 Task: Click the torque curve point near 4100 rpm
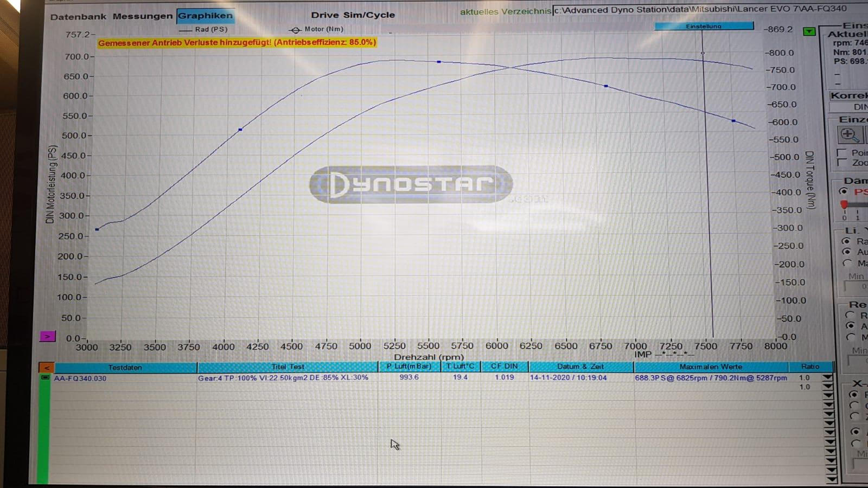(240, 130)
